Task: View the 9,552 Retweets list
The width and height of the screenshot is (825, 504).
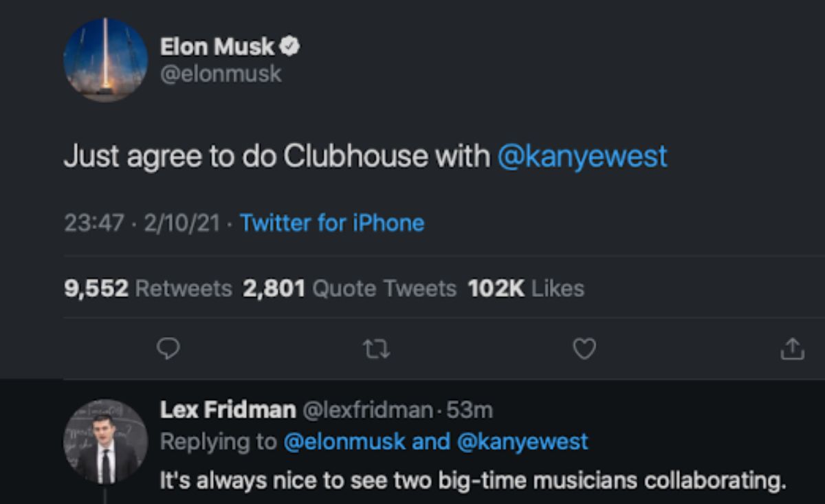Action: [148, 288]
